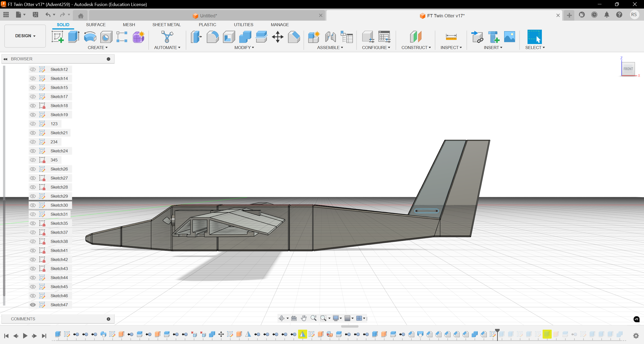The image size is (644, 344).
Task: Expand the CREATE menu dropdown
Action: [x=98, y=48]
